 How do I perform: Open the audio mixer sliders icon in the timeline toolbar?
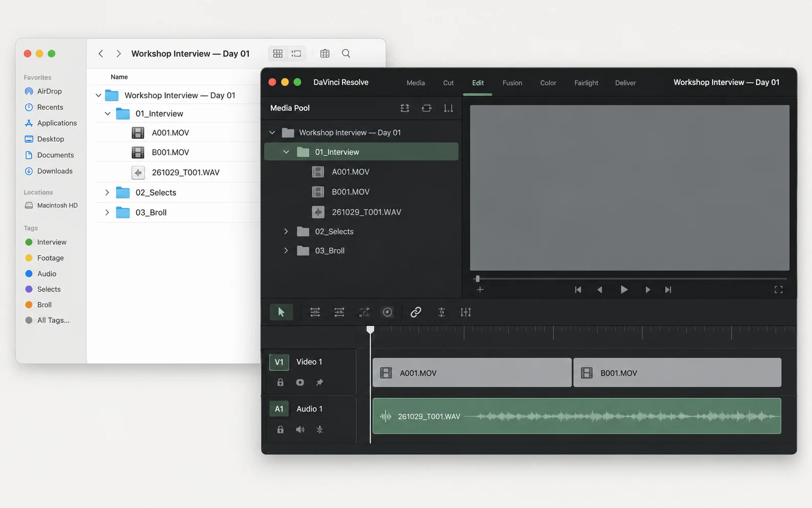click(465, 312)
